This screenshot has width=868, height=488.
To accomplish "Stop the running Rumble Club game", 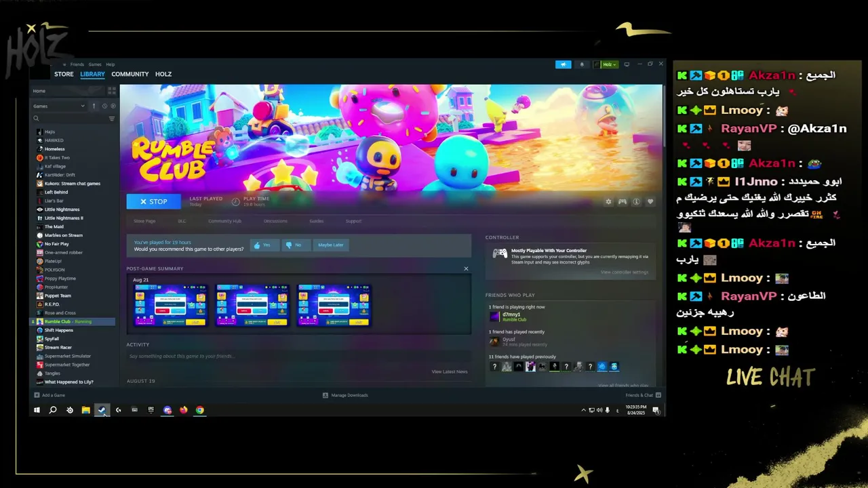I will click(x=153, y=201).
